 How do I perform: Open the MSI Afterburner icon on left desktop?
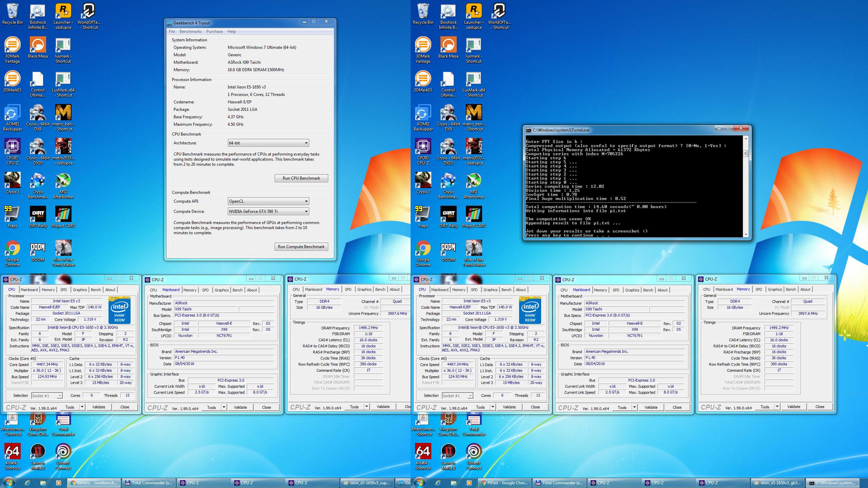click(63, 186)
